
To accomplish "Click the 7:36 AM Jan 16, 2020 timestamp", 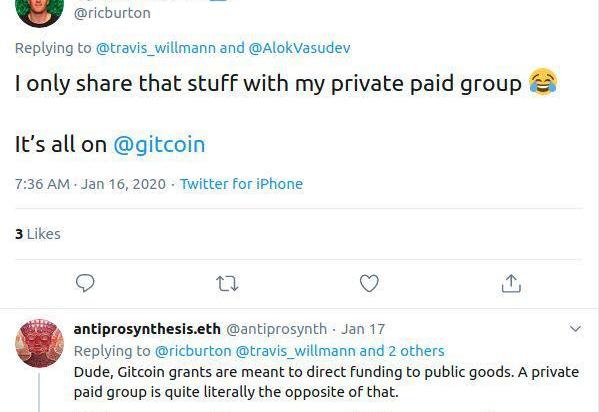I will point(90,184).
